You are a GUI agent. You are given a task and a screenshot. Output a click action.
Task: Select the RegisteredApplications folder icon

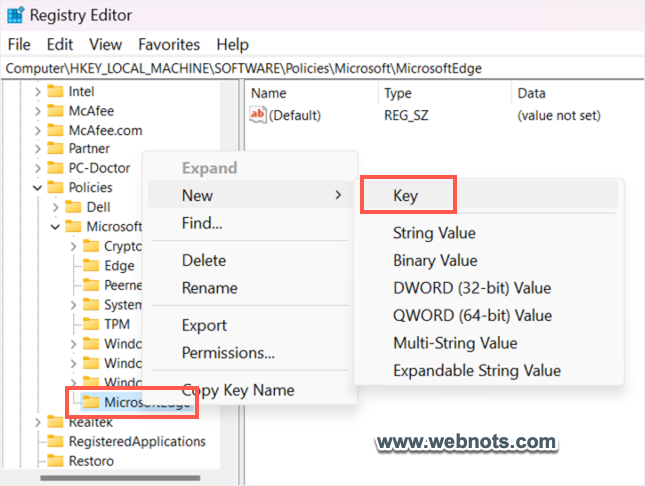pos(55,441)
